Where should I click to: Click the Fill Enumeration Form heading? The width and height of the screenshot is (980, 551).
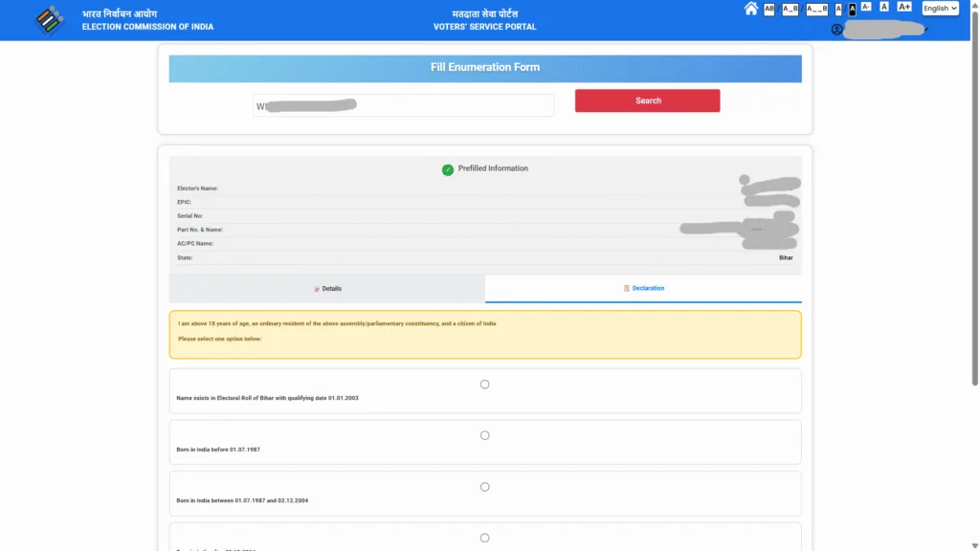coord(485,68)
